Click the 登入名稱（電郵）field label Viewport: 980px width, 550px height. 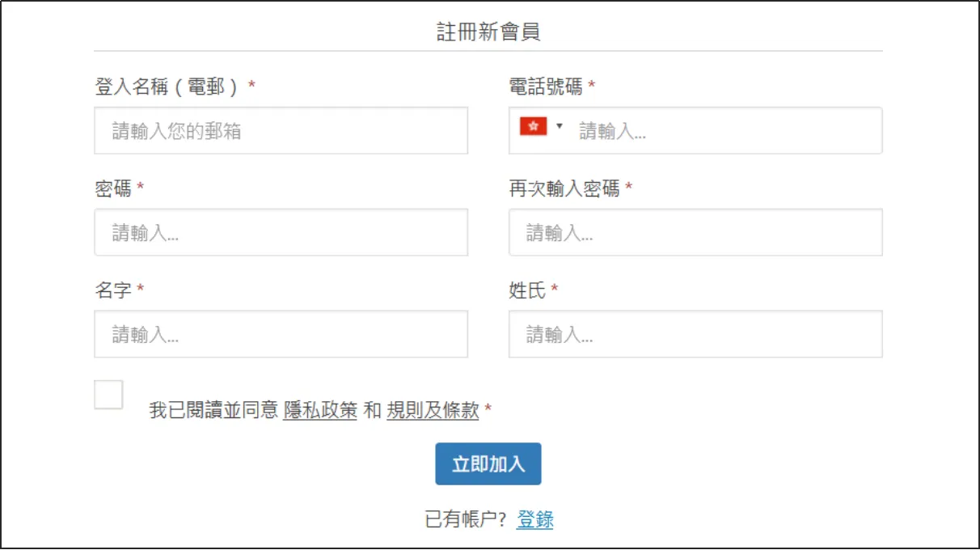167,87
